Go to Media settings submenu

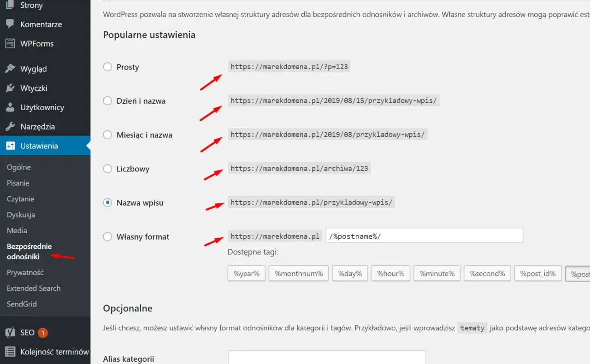tap(17, 230)
